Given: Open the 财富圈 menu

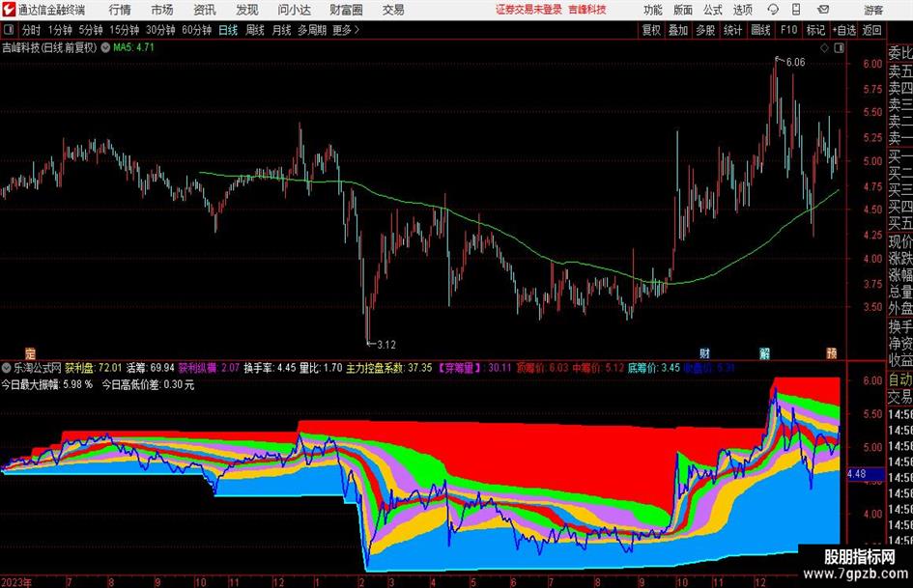Looking at the screenshot, I should coord(346,10).
